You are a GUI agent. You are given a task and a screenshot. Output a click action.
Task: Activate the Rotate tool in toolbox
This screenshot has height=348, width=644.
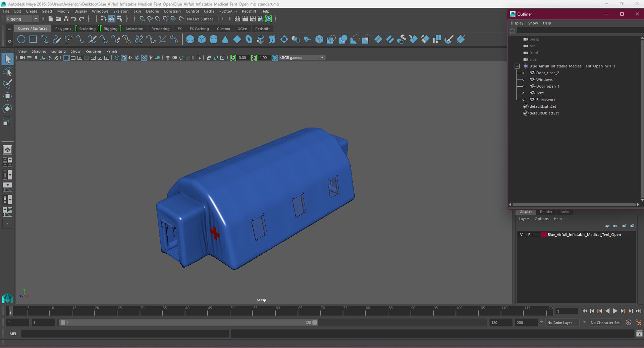pyautogui.click(x=7, y=109)
